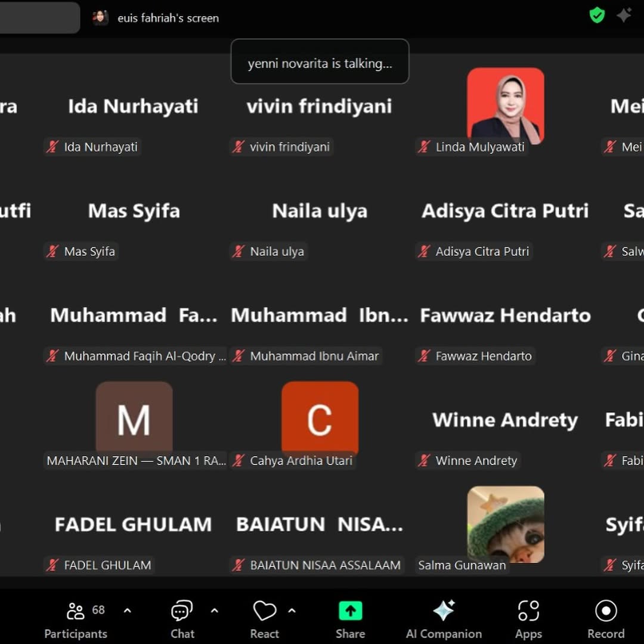Select Salma Gunawan's cat avatar tile
This screenshot has height=644, width=644.
coord(505,522)
